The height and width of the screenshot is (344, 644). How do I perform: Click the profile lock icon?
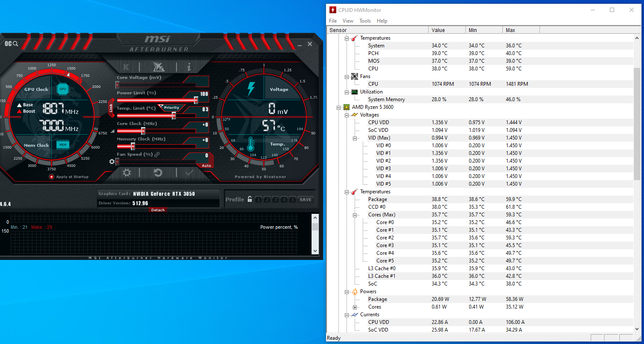(249, 199)
